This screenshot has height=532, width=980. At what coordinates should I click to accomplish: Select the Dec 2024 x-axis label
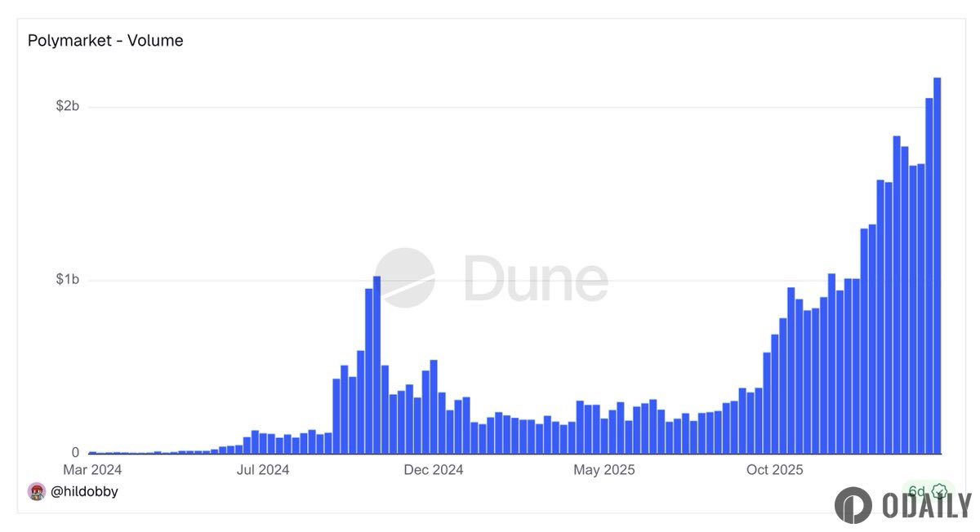point(434,470)
